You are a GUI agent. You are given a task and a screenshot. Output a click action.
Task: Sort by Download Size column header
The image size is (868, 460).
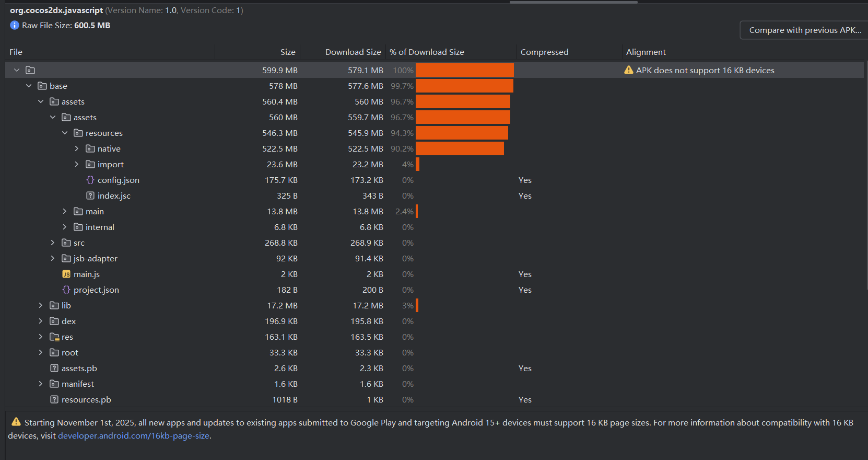353,52
